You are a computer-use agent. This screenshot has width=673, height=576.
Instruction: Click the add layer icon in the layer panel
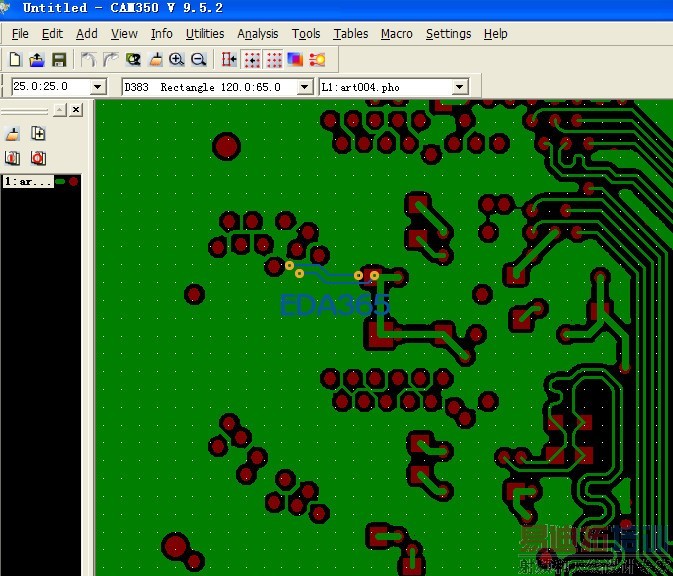[38, 134]
